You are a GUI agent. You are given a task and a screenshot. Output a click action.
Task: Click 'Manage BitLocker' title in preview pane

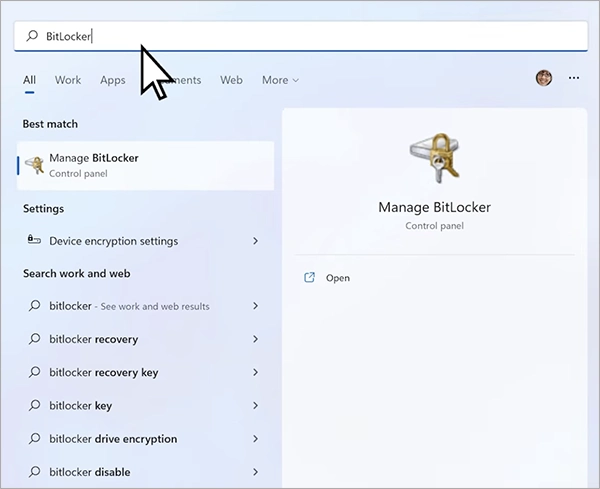click(434, 207)
